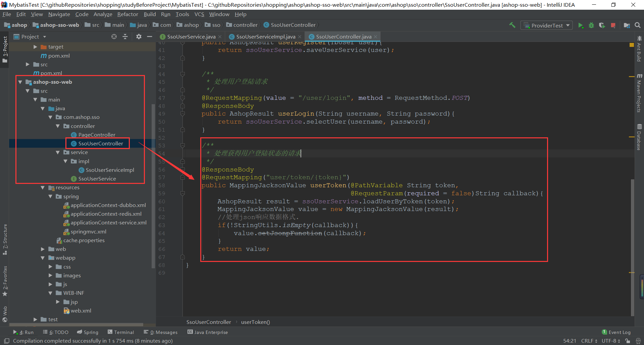Viewport: 644px width, 345px height.
Task: Select springmvc.xml in the tree
Action: click(x=88, y=232)
